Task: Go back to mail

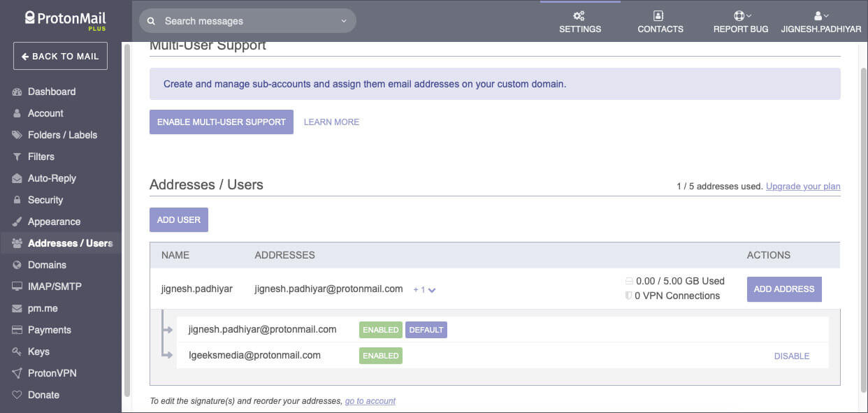Action: 60,56
